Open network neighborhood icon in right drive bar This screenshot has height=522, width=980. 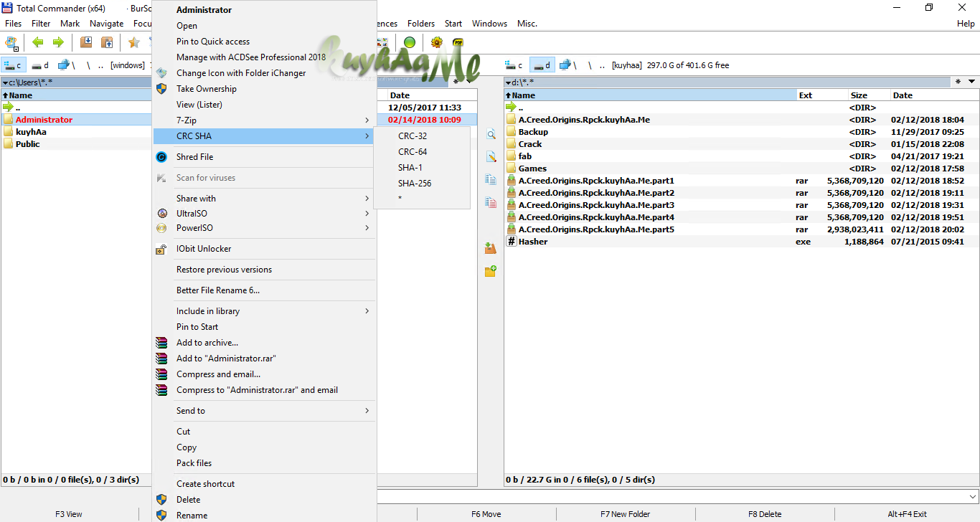point(565,65)
